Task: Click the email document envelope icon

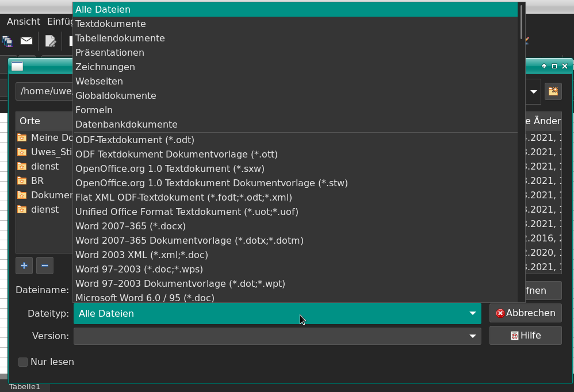Action: [x=26, y=41]
